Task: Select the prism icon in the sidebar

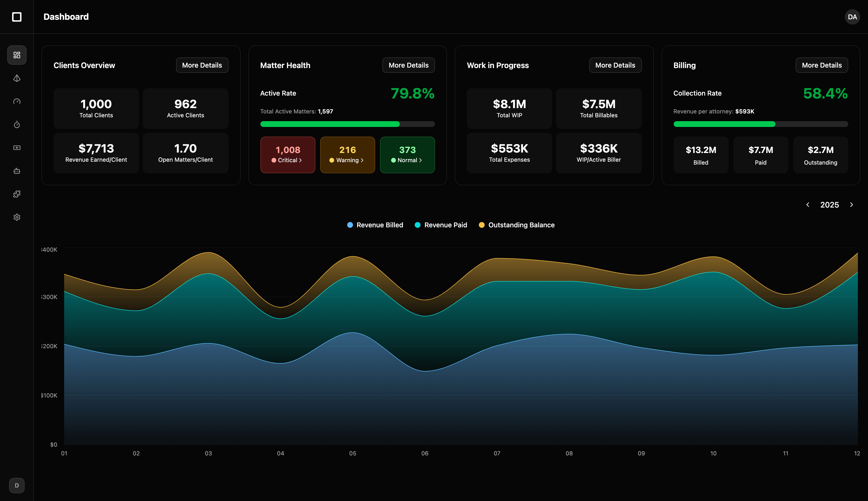Action: coord(16,78)
